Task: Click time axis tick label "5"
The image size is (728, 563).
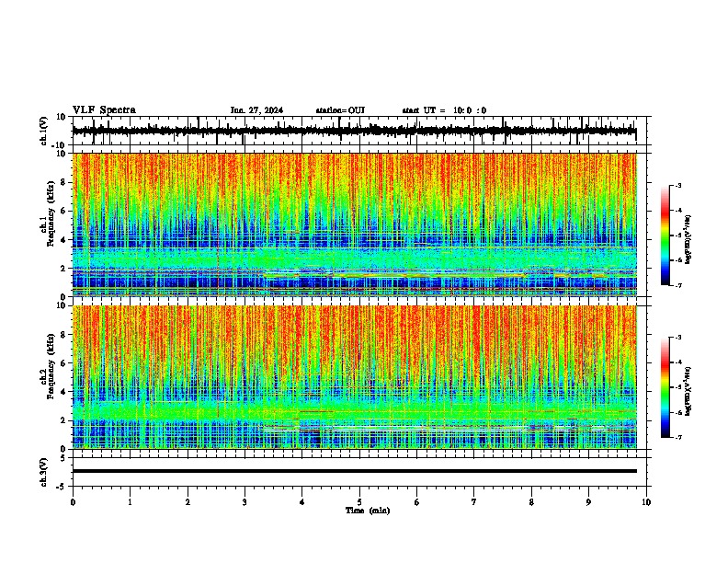Action: 359,502
